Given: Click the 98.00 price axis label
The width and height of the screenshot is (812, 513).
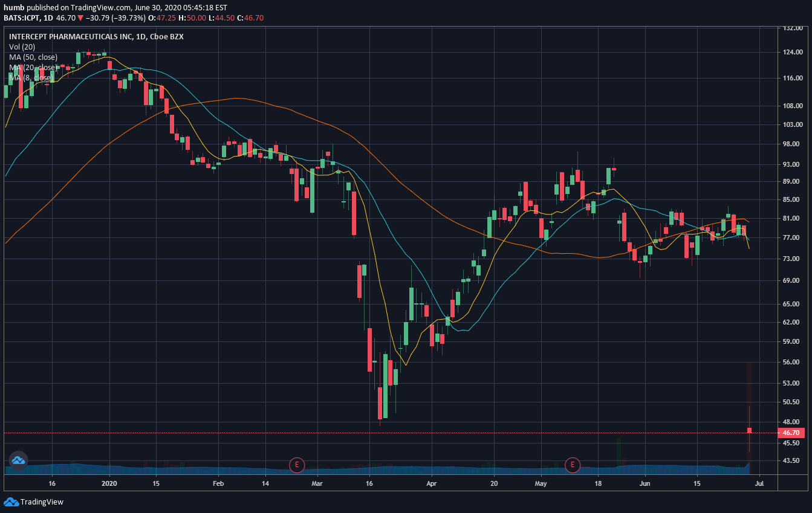Looking at the screenshot, I should pyautogui.click(x=791, y=144).
